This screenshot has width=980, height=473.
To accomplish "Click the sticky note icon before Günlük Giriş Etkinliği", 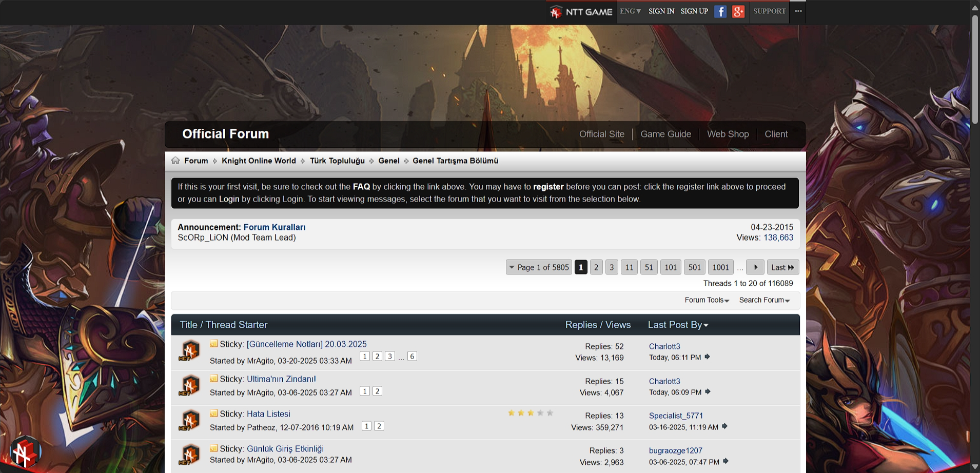I will [213, 448].
